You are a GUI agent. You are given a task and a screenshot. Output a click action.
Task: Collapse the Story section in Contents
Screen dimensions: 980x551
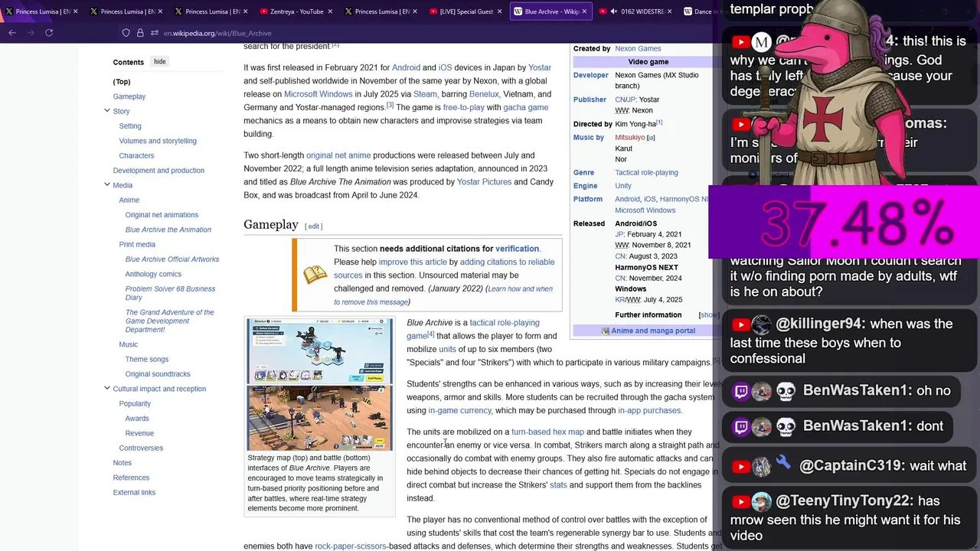[107, 111]
